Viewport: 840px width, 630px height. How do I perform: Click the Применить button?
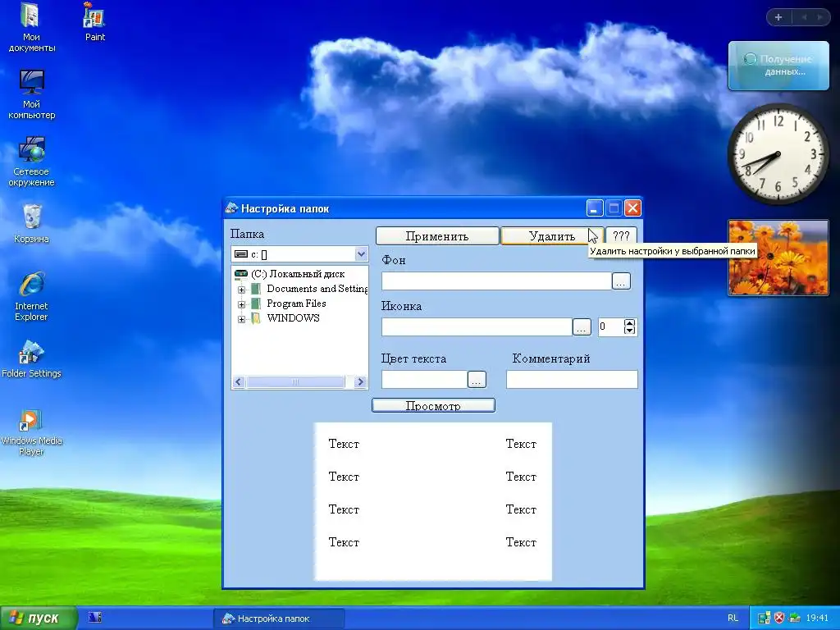point(437,235)
